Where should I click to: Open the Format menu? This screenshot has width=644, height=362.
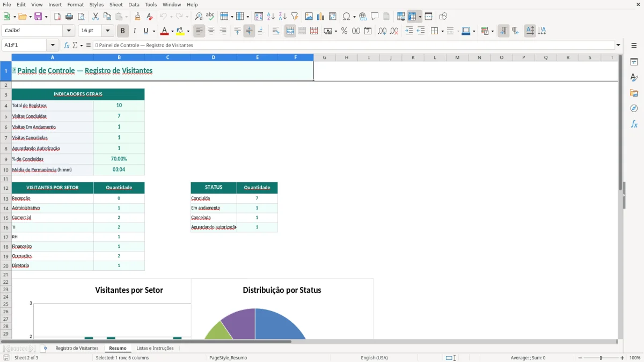75,4
